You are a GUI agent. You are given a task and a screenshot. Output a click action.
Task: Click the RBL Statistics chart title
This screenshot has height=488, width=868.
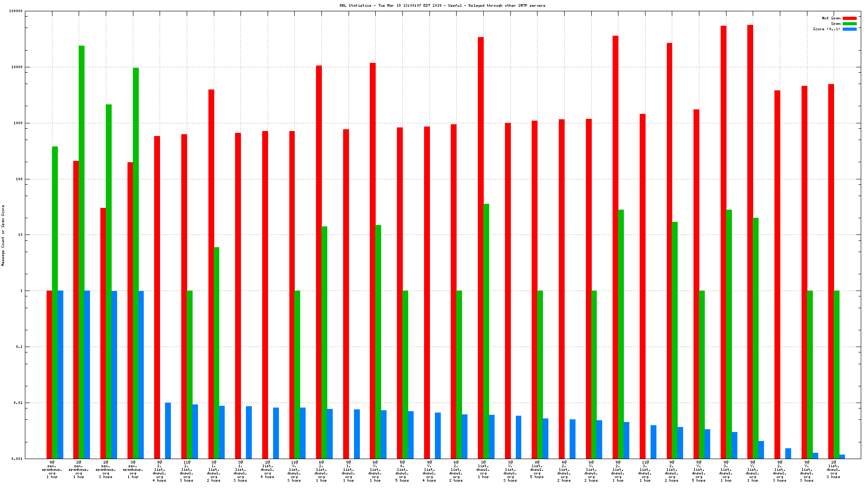pyautogui.click(x=442, y=5)
